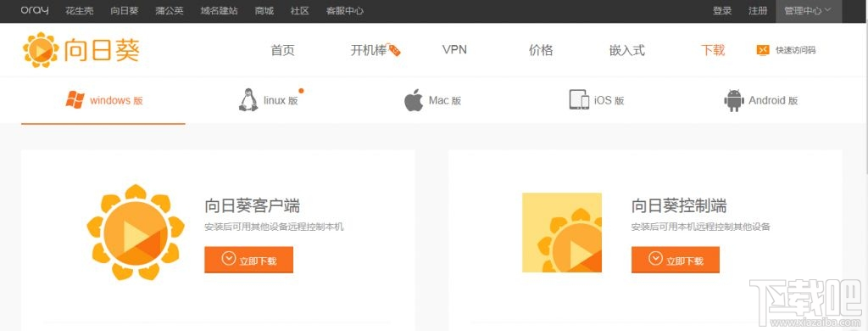Download the 向日葵控制端 with 立即下载
Viewport: 868px width, 331px height.
click(x=676, y=260)
